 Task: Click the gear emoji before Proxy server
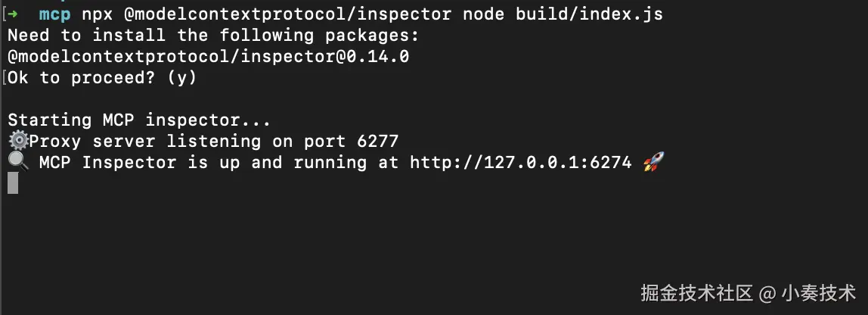coord(17,141)
